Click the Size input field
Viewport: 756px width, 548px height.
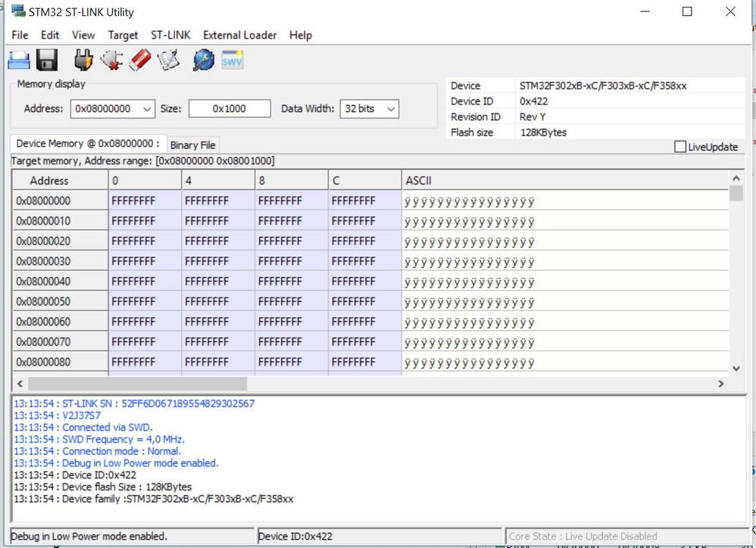pos(229,109)
